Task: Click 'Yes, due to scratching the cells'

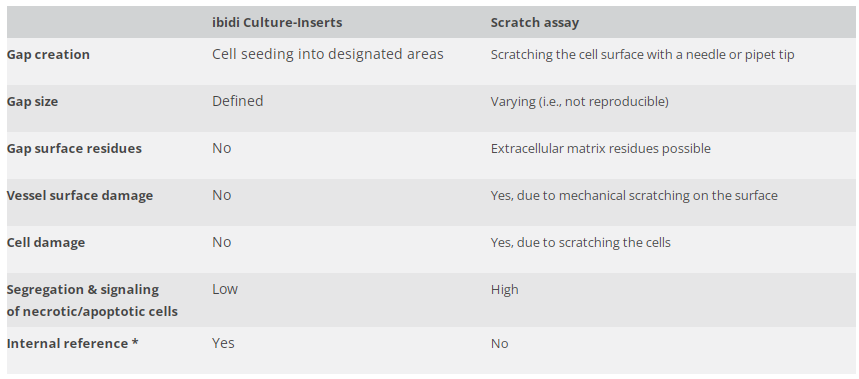Action: coord(580,243)
